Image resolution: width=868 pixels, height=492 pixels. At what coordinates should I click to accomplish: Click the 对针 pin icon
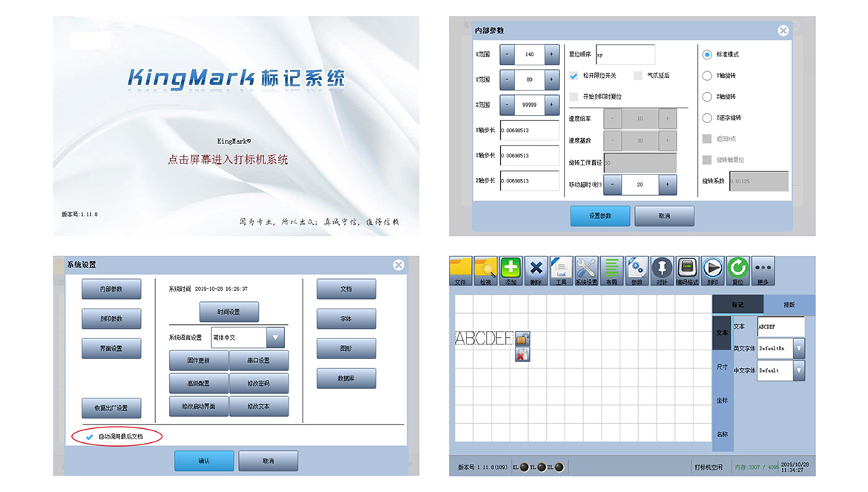[x=662, y=271]
